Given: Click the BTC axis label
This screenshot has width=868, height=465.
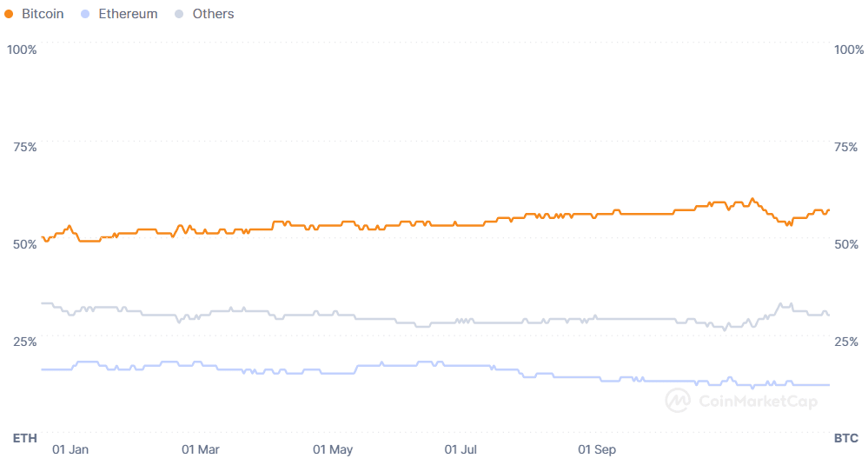Looking at the screenshot, I should (x=845, y=438).
